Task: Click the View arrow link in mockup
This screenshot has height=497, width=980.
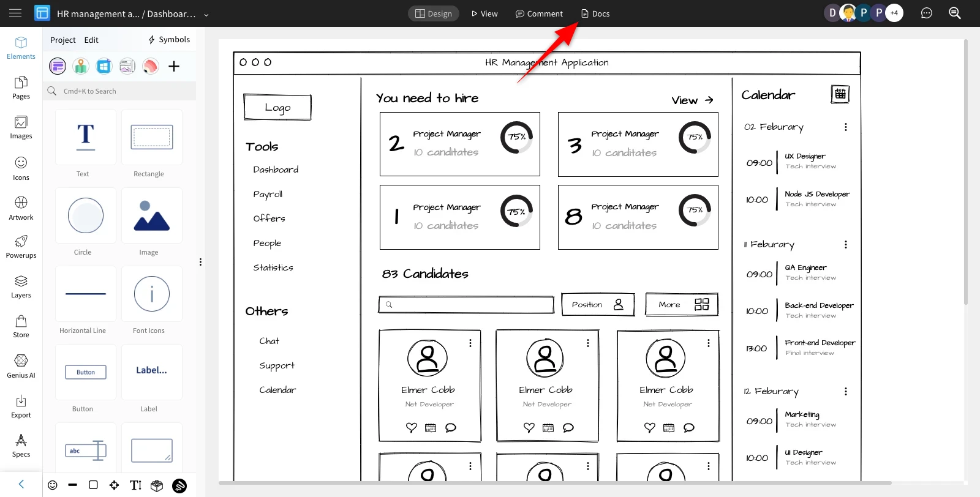Action: point(692,100)
